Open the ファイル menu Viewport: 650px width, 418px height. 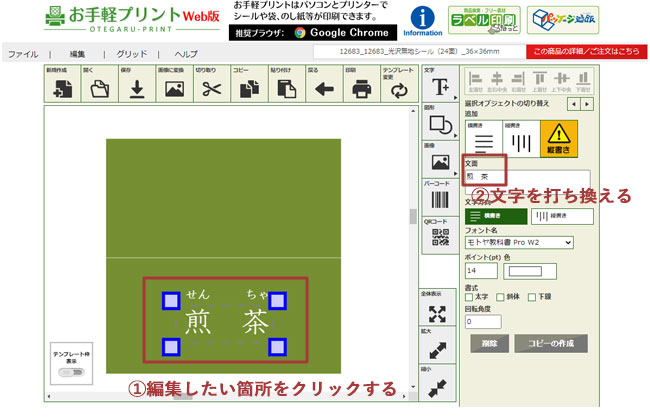pos(23,53)
